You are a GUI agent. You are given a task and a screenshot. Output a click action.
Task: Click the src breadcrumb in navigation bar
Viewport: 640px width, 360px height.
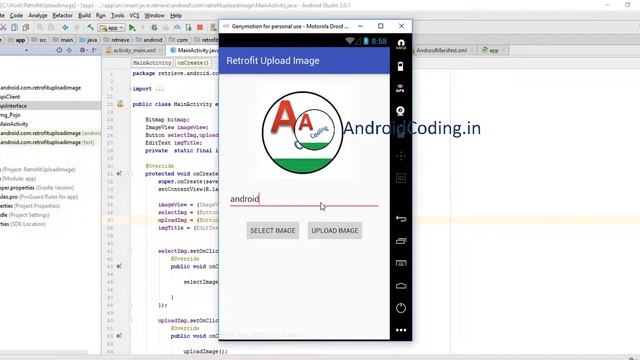[x=40, y=40]
